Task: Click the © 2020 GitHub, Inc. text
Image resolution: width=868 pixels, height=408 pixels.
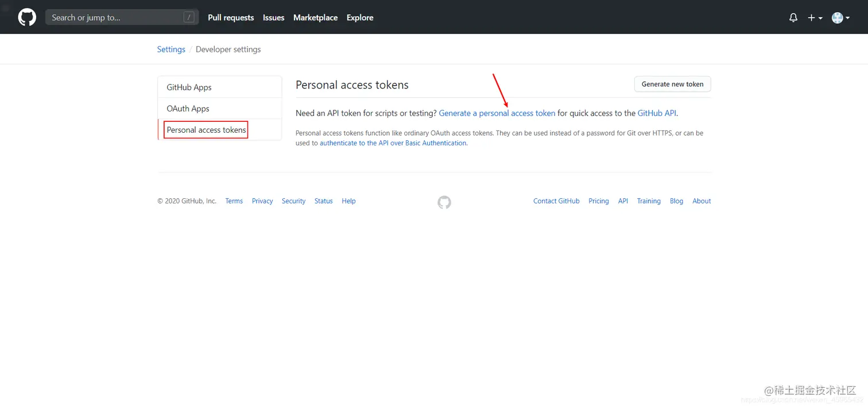Action: coord(187,201)
